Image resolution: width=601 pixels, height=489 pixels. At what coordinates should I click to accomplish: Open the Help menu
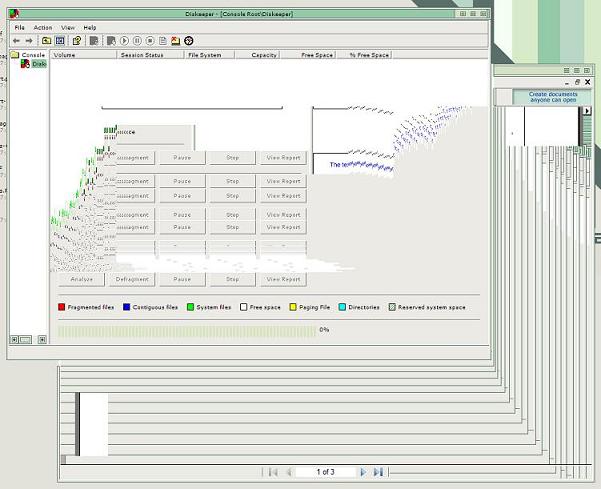tap(90, 28)
